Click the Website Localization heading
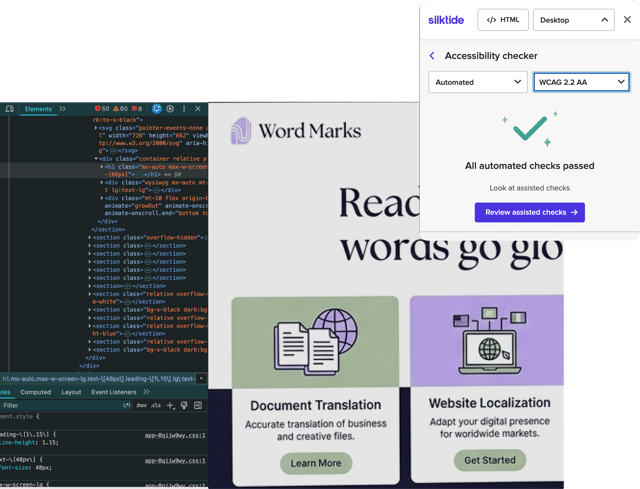The width and height of the screenshot is (640, 489). click(489, 403)
